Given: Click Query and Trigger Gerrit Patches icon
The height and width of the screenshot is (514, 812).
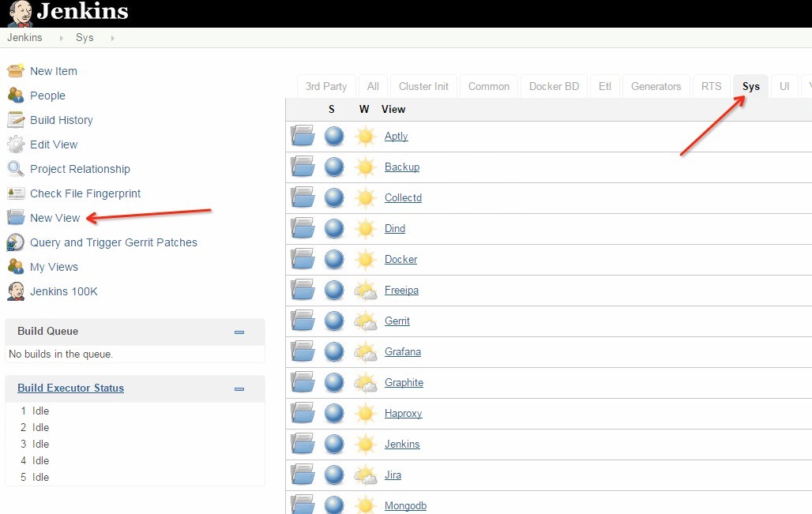Looking at the screenshot, I should click(16, 242).
